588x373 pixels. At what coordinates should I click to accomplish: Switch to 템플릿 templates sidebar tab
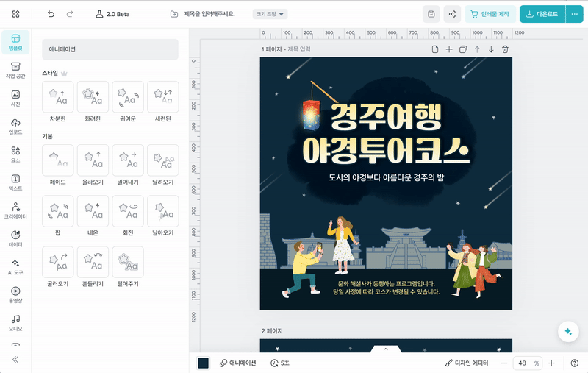[x=15, y=43]
